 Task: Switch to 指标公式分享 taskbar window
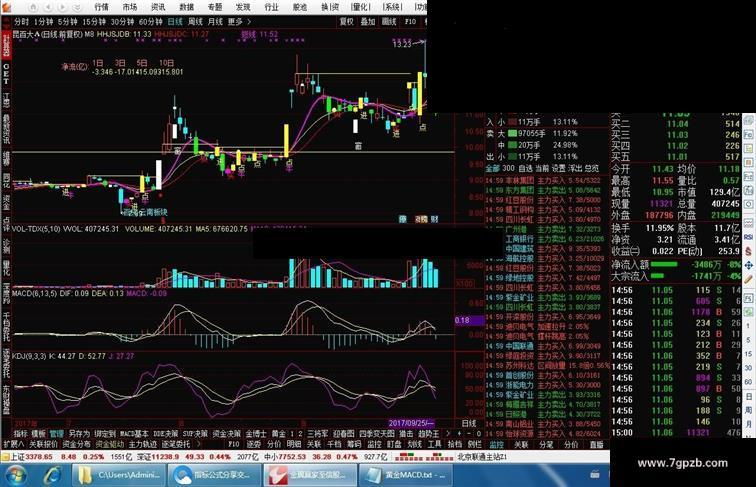(214, 475)
